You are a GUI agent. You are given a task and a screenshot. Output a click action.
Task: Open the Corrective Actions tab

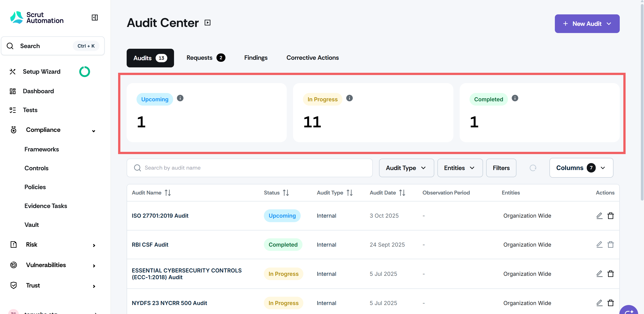click(312, 58)
